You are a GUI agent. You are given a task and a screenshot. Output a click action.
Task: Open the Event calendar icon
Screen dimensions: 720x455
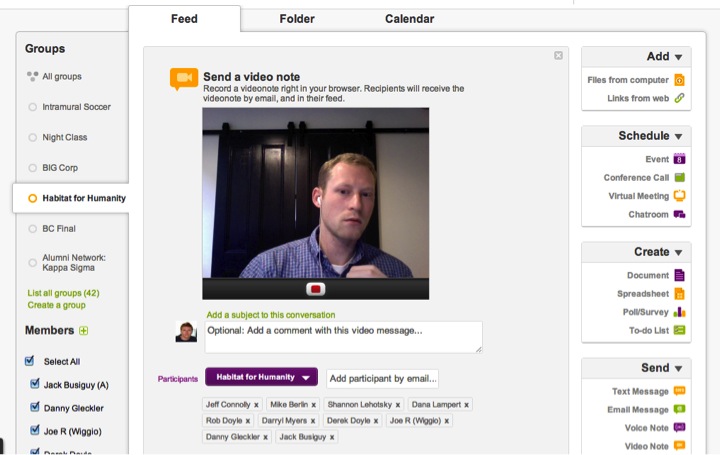679,159
